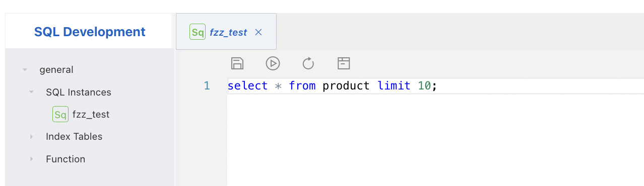This screenshot has height=186, width=644.
Task: Collapse the general tree node arrow
Action: pyautogui.click(x=25, y=70)
